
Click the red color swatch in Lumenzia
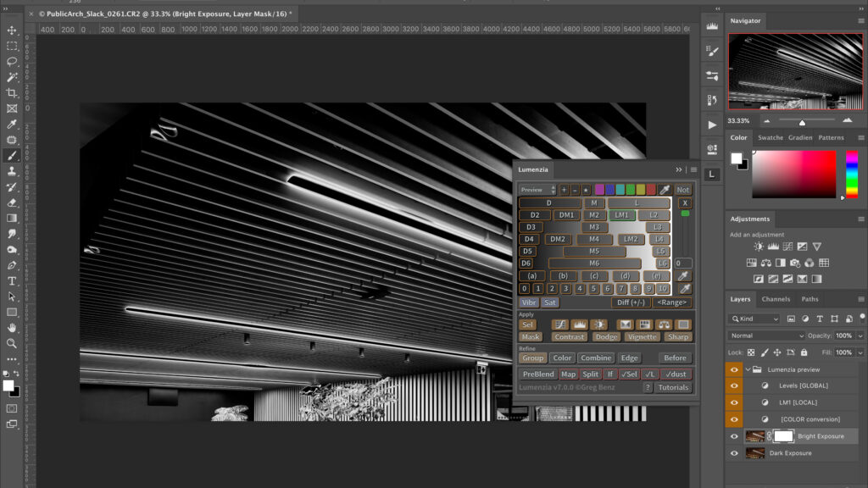(x=651, y=190)
